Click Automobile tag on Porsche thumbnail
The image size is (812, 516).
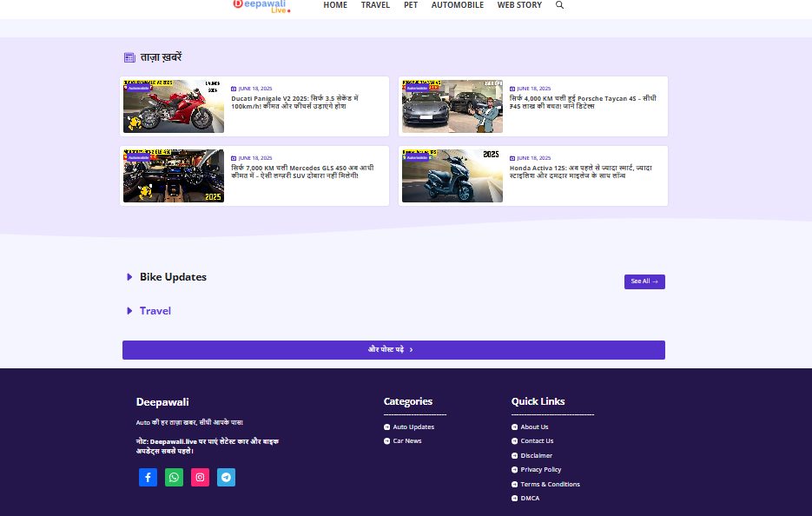pos(417,88)
